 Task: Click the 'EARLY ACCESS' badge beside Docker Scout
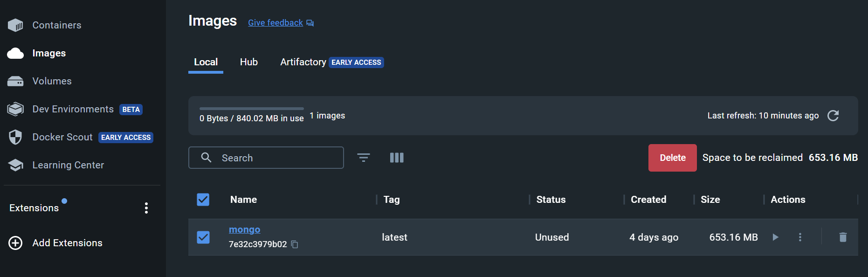pos(126,138)
